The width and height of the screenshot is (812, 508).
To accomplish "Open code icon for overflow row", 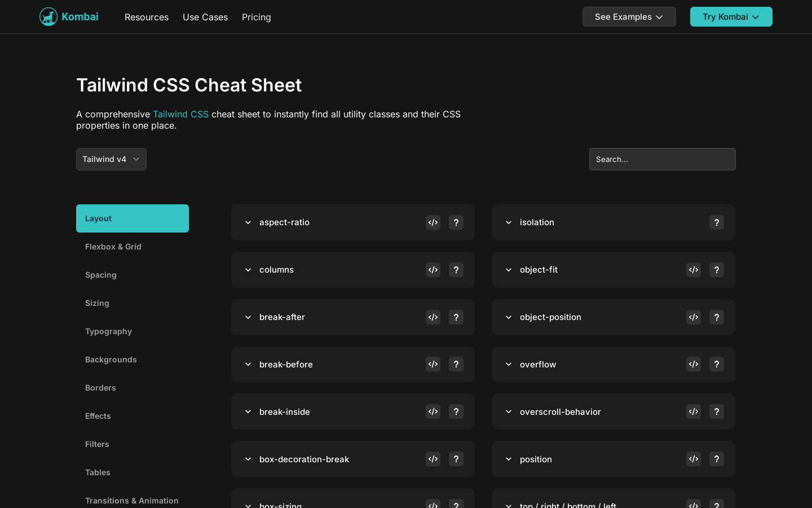I will (x=694, y=365).
